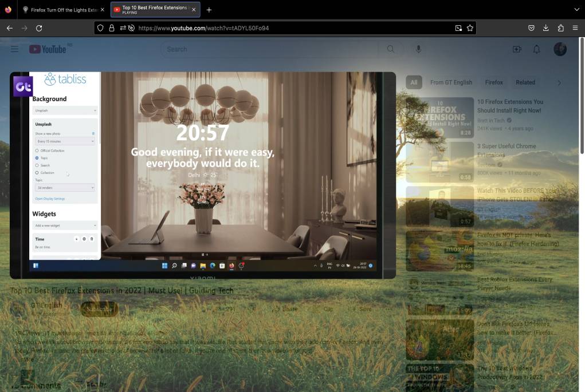Viewport: 585px width, 392px height.
Task: Click the autoplay blocked icon in address bar
Action: point(131,28)
